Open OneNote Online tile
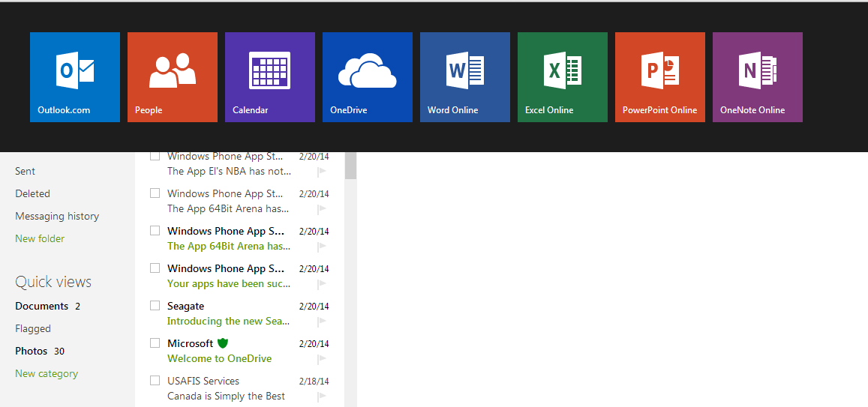Image resolution: width=868 pixels, height=407 pixels. coord(757,77)
